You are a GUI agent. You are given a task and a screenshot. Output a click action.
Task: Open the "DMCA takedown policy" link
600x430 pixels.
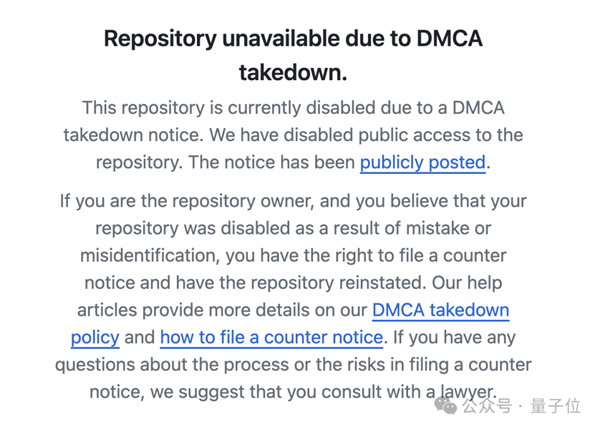440,310
